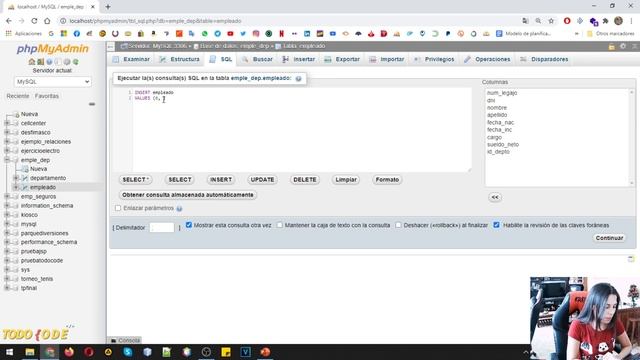Open the Importar tab
The height and width of the screenshot is (360, 640).
tap(387, 59)
